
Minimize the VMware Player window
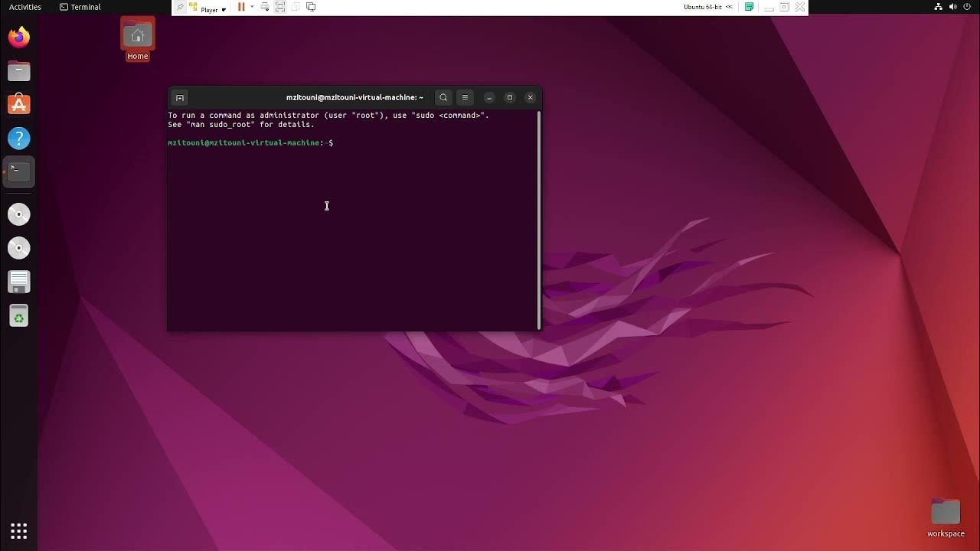768,7
